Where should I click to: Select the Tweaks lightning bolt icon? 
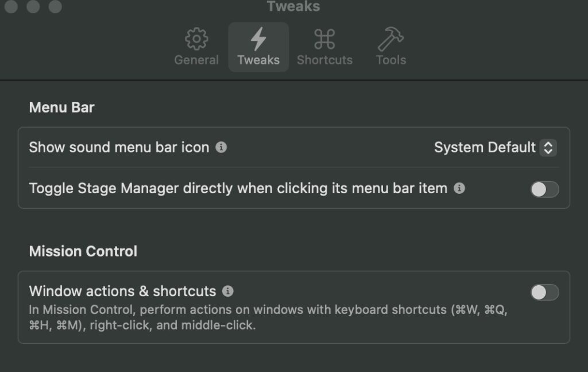tap(258, 39)
